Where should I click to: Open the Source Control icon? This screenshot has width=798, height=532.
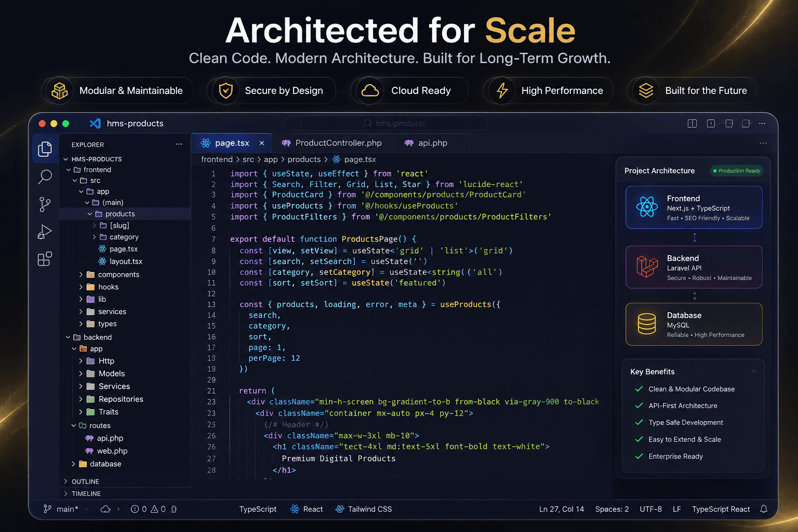(45, 204)
